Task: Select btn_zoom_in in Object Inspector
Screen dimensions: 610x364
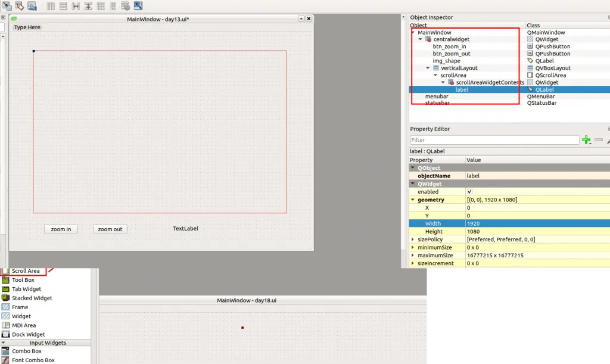Action: (449, 46)
